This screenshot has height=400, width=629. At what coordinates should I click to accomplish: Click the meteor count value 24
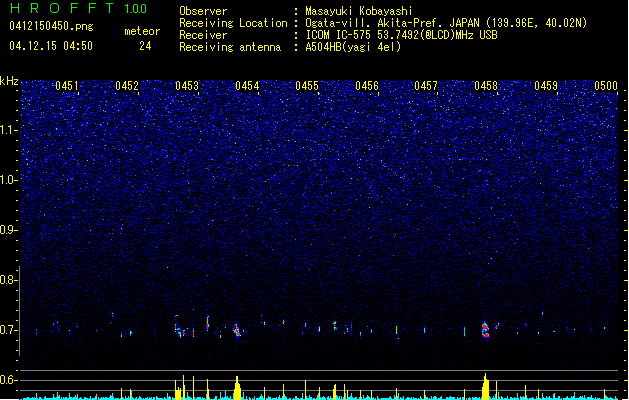click(145, 46)
